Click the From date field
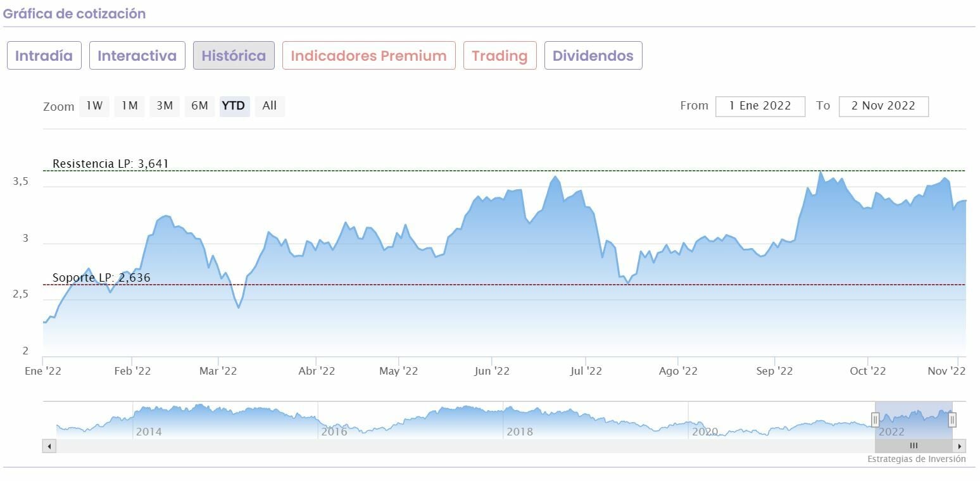 pyautogui.click(x=760, y=106)
